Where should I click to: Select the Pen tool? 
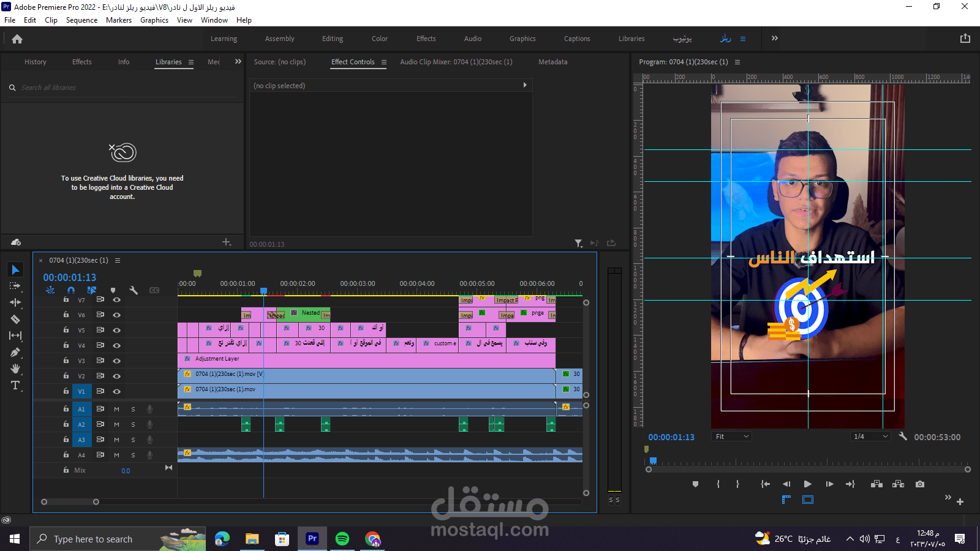tap(15, 352)
